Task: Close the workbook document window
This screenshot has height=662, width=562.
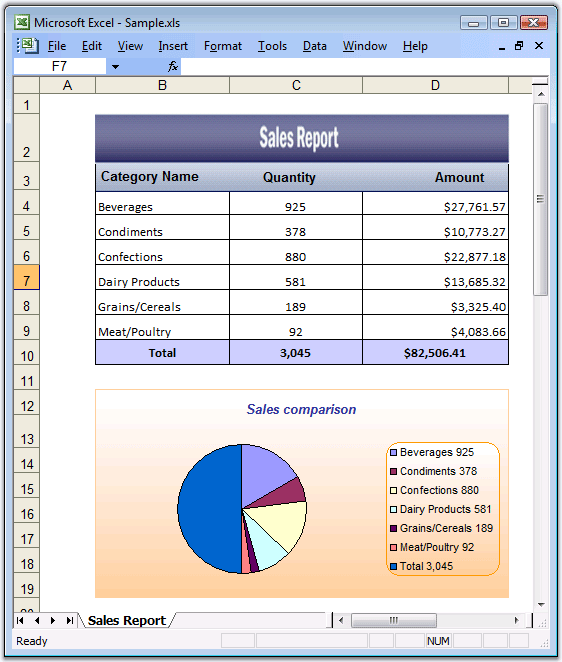Action: (539, 46)
